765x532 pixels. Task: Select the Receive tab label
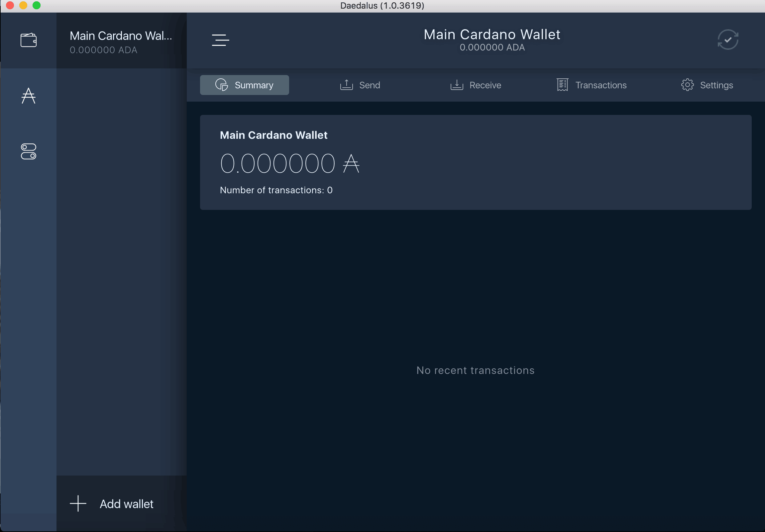pos(486,85)
